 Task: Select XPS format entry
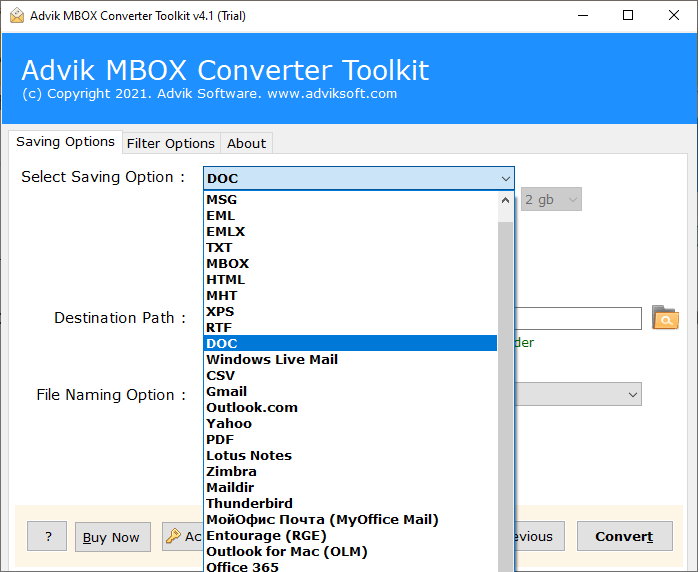point(350,312)
